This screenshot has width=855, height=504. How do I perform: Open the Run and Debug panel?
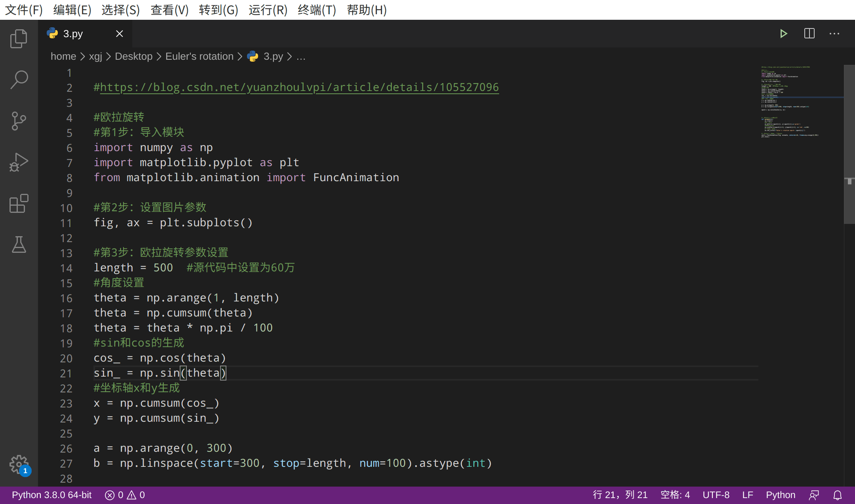coord(19,162)
